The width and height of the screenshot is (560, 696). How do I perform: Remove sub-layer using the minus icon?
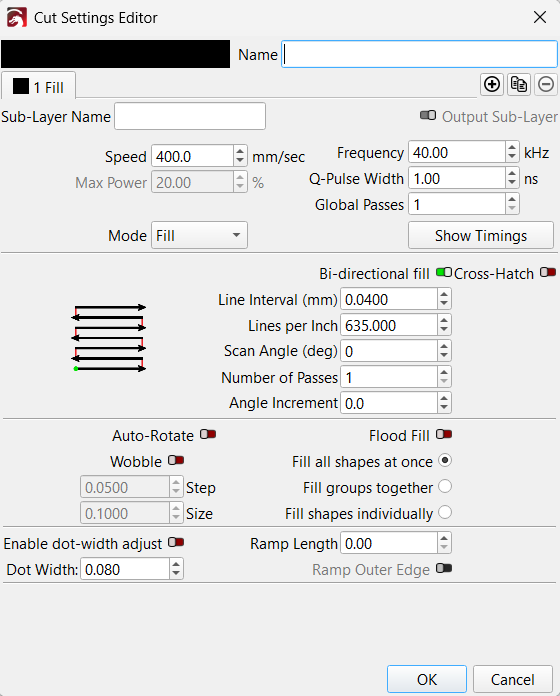[x=546, y=84]
